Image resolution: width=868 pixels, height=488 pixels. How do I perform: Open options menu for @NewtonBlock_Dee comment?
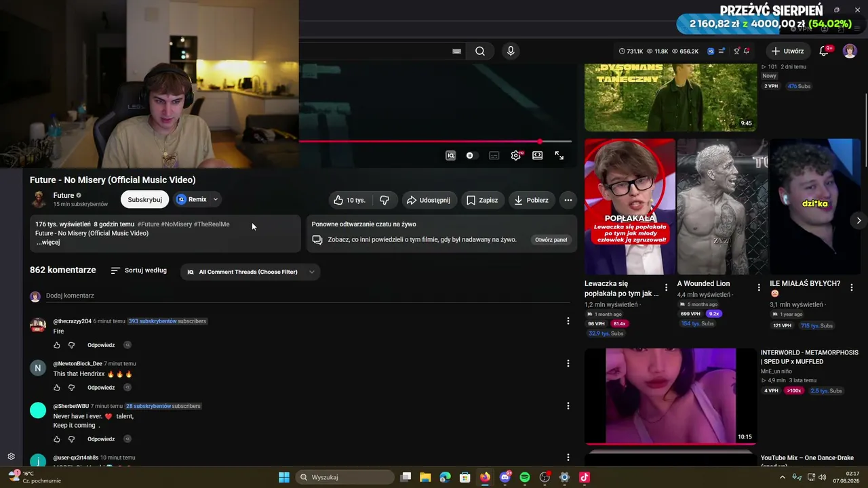(568, 364)
